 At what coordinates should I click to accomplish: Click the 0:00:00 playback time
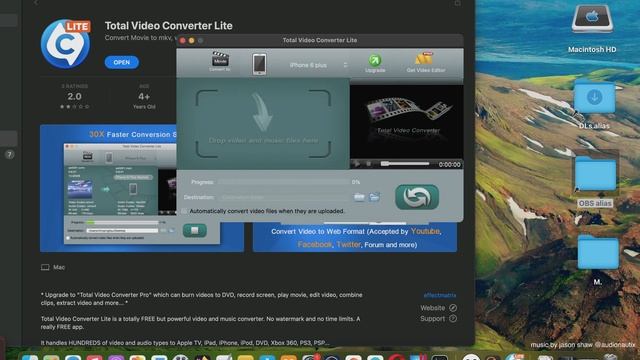(x=449, y=164)
